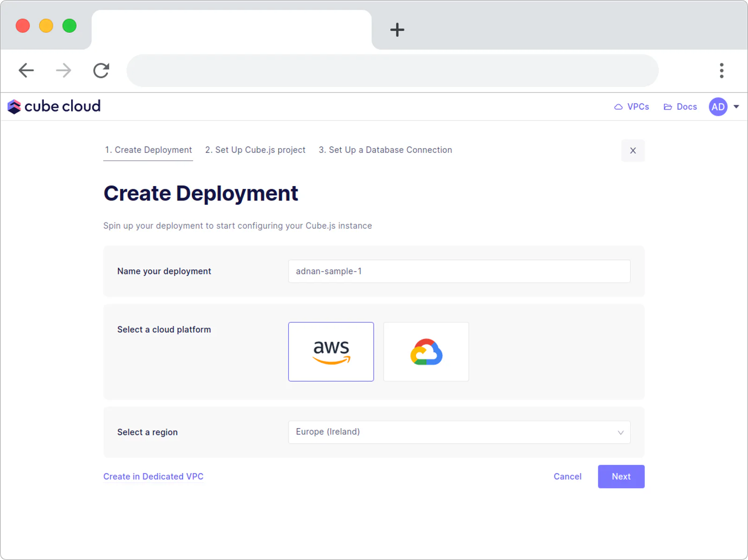Click the browser forward arrow
Image resolution: width=748 pixels, height=560 pixels.
tap(64, 71)
